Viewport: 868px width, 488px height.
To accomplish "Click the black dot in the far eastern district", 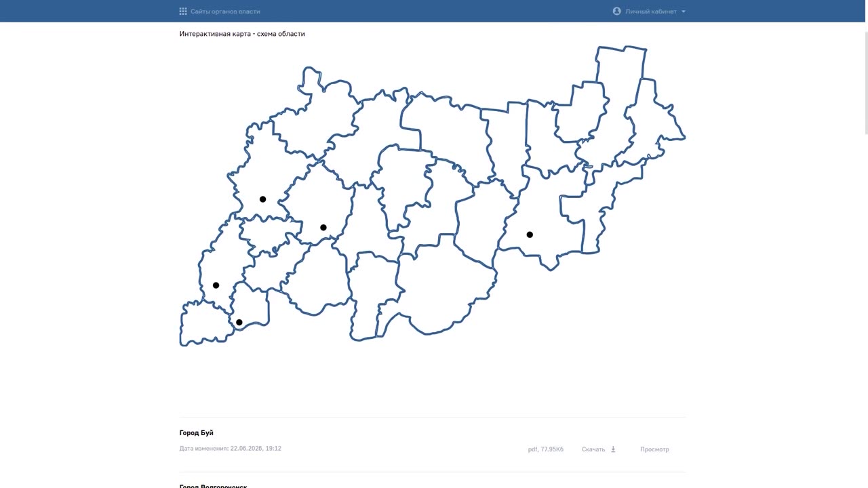I will 530,235.
